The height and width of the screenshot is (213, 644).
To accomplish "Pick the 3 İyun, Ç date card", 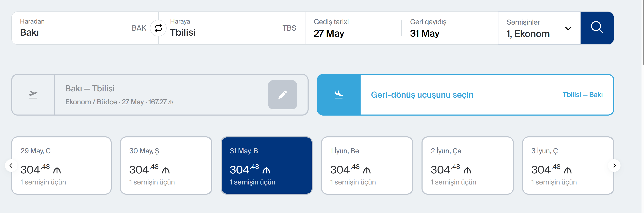I will point(568,166).
